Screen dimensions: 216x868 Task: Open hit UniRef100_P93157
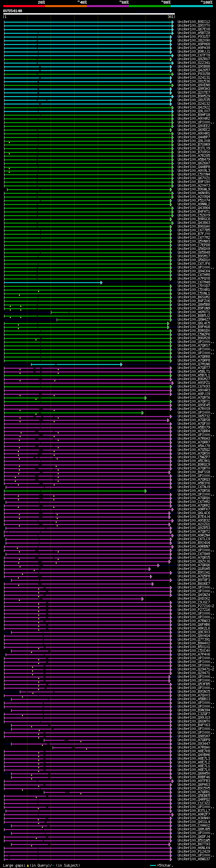[x=194, y=37]
